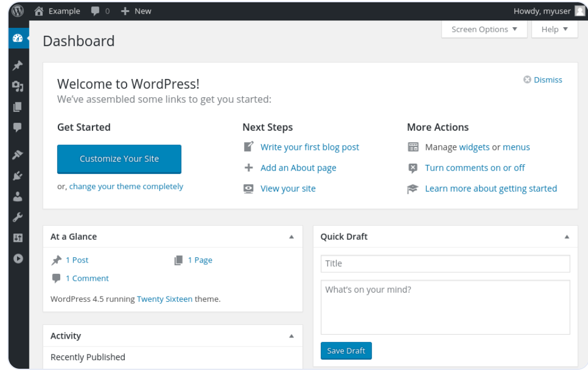Open the 1 Post link
Viewport: 588px width, 375px height.
(77, 260)
